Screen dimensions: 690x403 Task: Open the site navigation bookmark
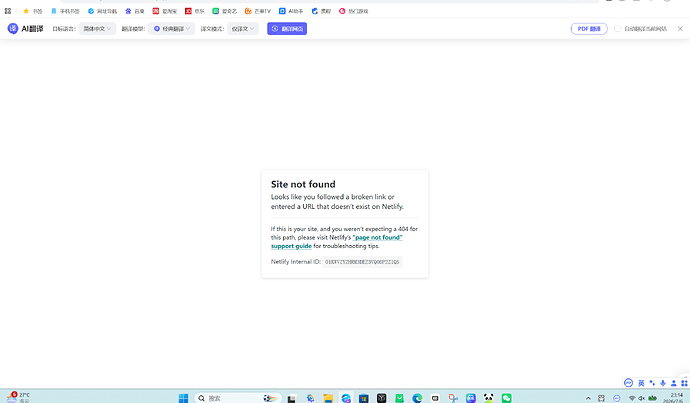[x=103, y=11]
